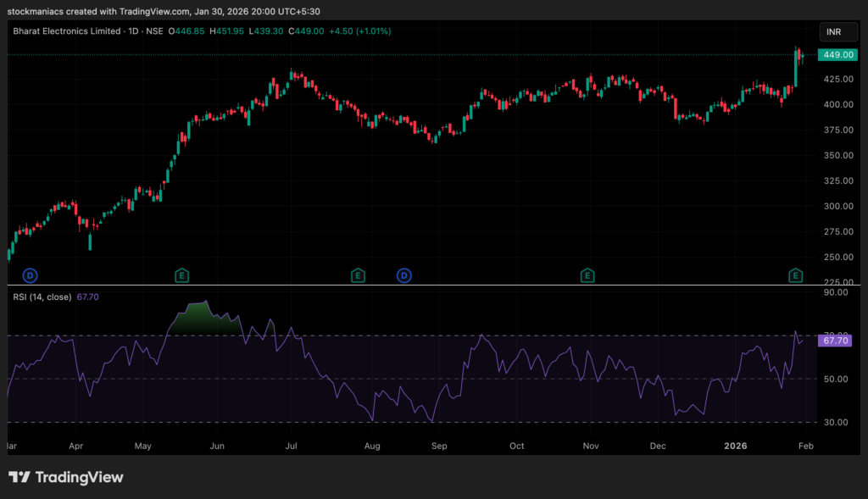Image resolution: width=868 pixels, height=499 pixels.
Task: Click the dividend marker in mid-August
Action: pos(404,275)
